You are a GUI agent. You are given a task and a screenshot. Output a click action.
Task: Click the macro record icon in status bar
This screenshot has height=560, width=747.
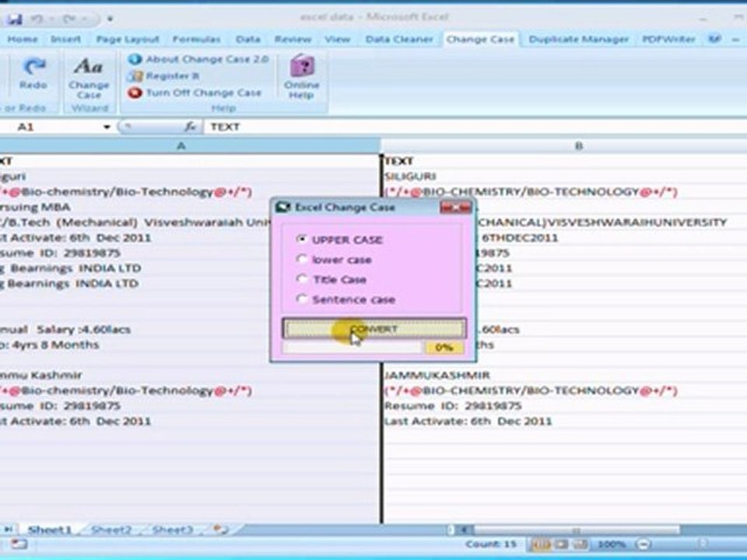click(19, 544)
